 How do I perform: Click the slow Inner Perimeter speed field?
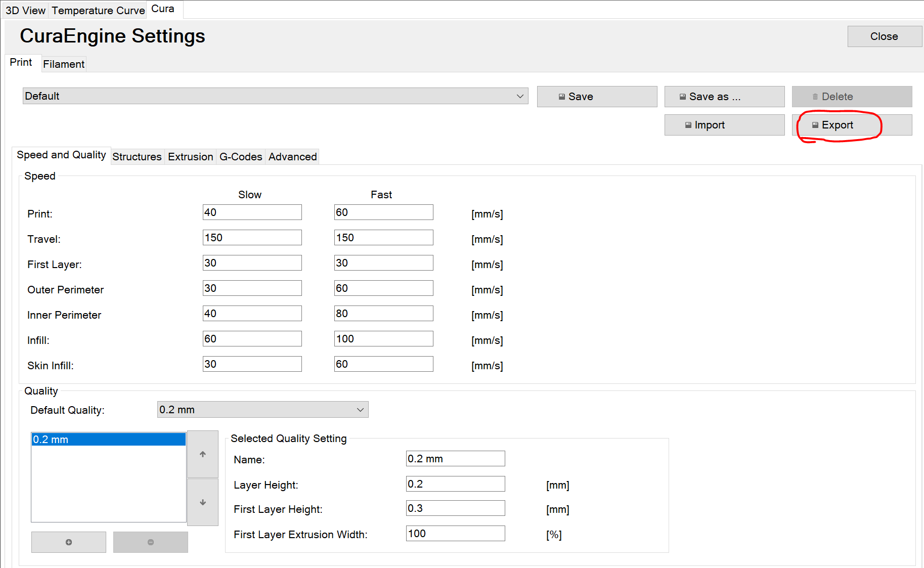coord(252,314)
